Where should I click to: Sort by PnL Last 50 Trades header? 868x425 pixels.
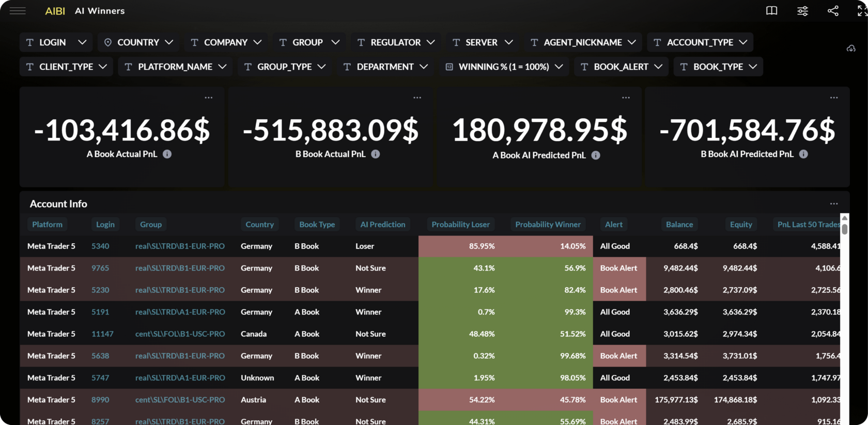click(x=807, y=225)
